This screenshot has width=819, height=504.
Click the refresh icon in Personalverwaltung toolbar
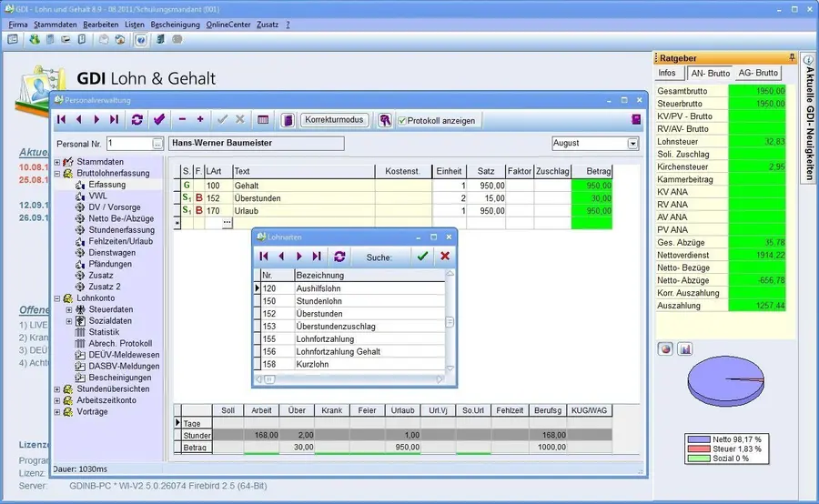(137, 119)
